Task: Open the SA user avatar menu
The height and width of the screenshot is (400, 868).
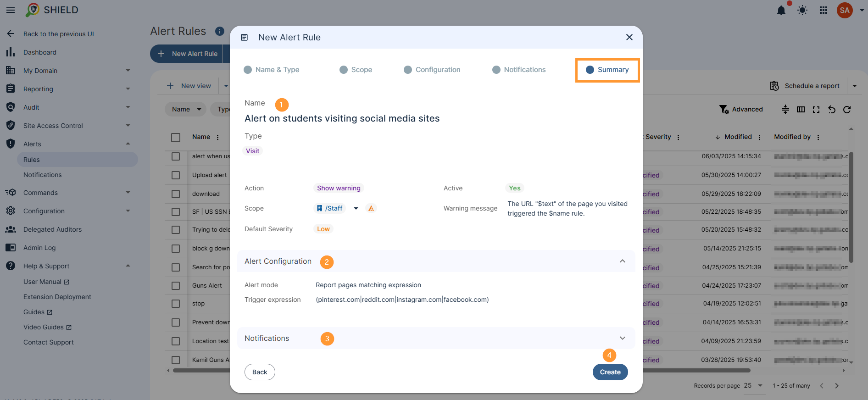Action: (845, 10)
